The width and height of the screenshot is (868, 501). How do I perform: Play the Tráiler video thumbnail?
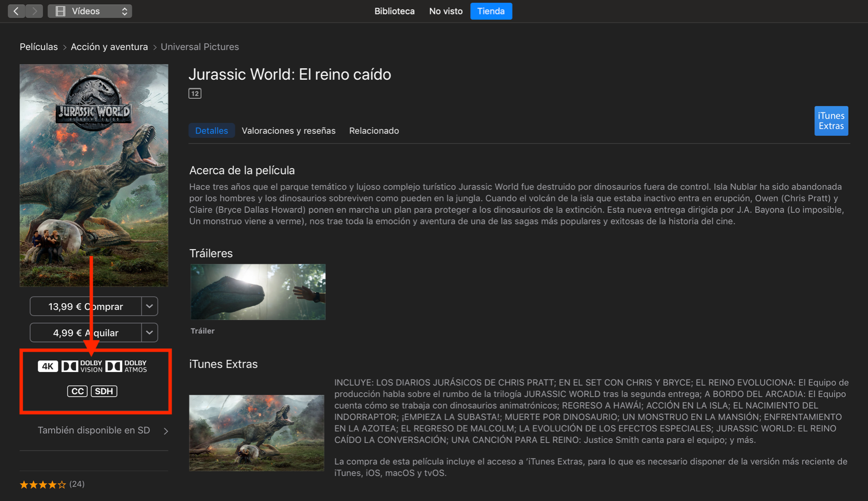click(258, 292)
